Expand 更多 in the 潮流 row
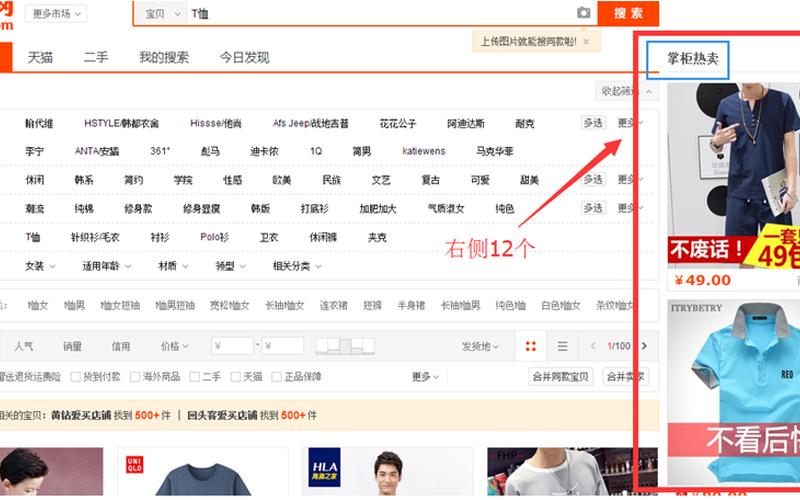Screen dimensions: 800x500 [630, 208]
